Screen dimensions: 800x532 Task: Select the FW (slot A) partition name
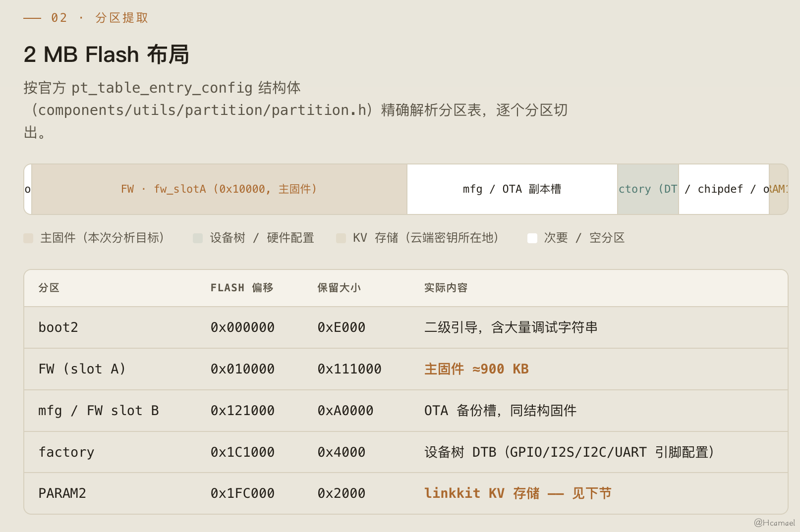tap(82, 369)
